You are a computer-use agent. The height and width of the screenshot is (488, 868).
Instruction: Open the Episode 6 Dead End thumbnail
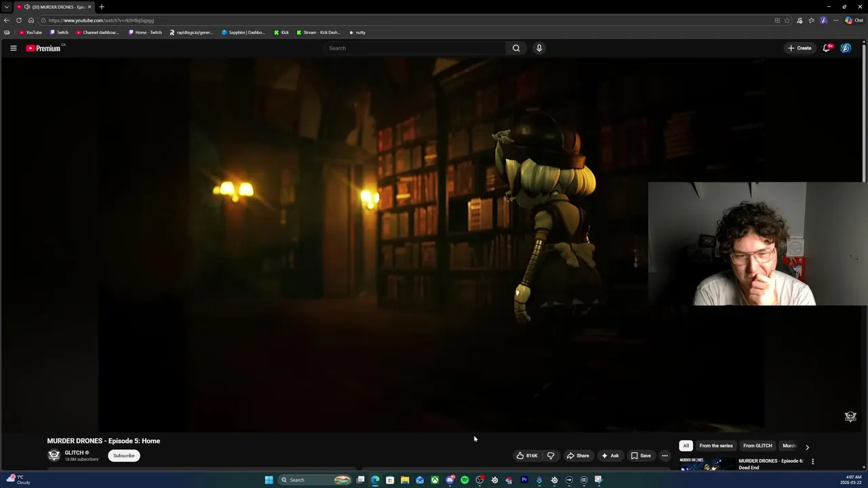(707, 464)
